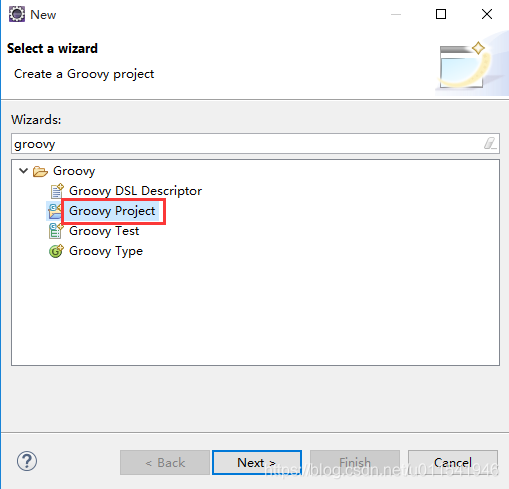Click the green Groovy Type icon

pyautogui.click(x=56, y=251)
